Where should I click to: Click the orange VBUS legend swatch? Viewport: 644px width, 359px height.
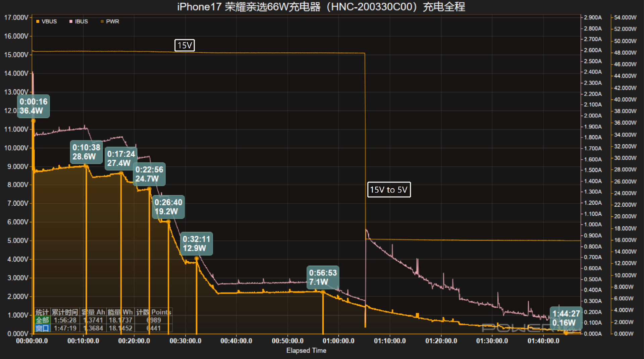(38, 21)
